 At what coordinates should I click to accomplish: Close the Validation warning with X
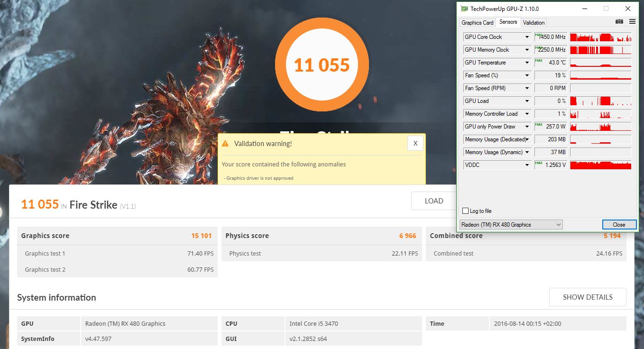point(415,143)
